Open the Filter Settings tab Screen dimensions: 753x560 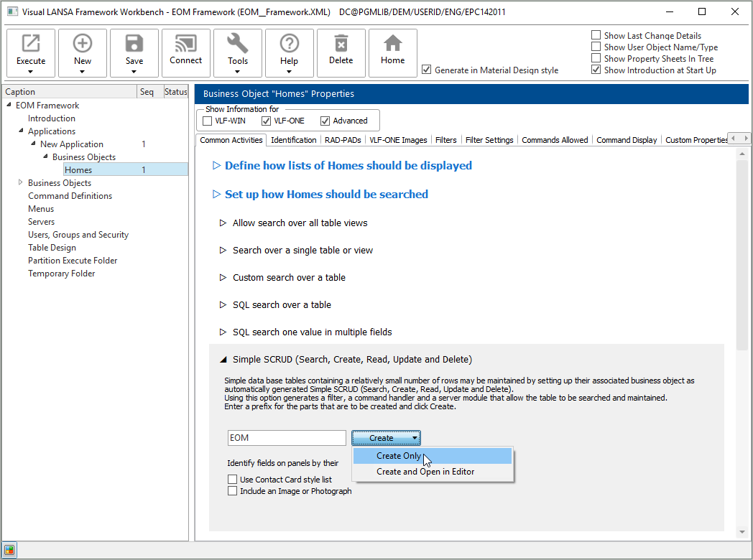(x=489, y=140)
